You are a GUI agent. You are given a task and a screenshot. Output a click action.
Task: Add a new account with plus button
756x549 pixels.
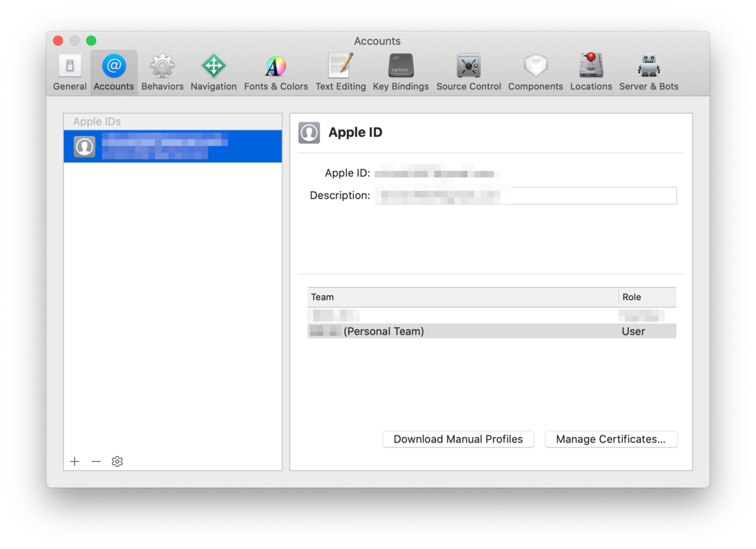tap(75, 461)
